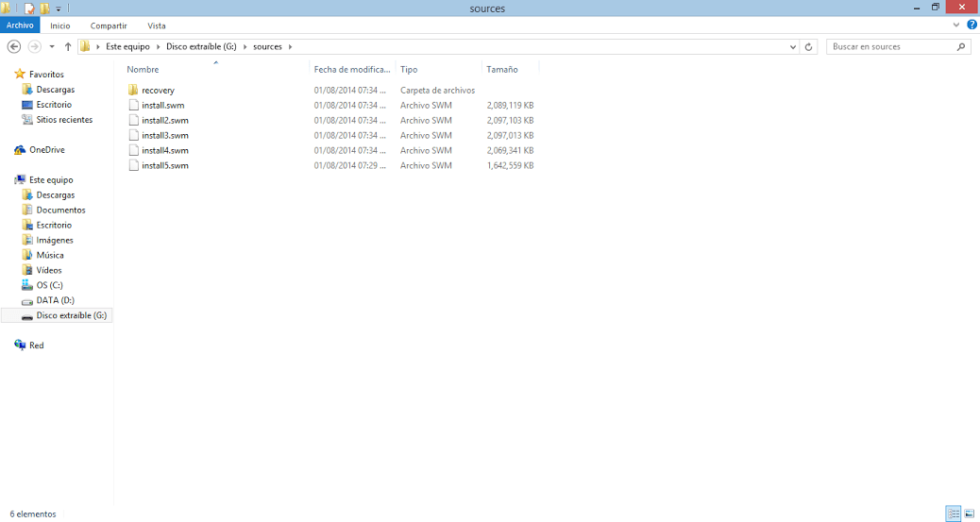The height and width of the screenshot is (522, 980).
Task: Select the install2.swm file icon
Action: 133,120
